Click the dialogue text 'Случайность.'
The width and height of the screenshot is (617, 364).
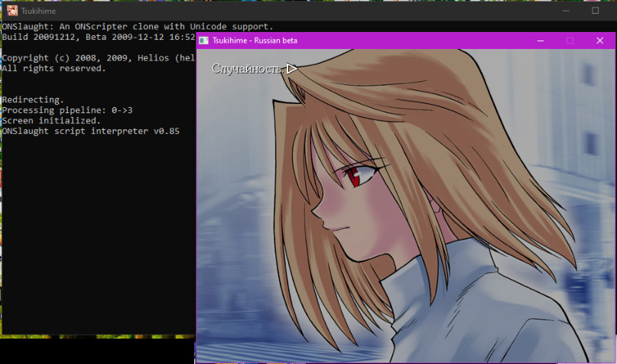248,69
